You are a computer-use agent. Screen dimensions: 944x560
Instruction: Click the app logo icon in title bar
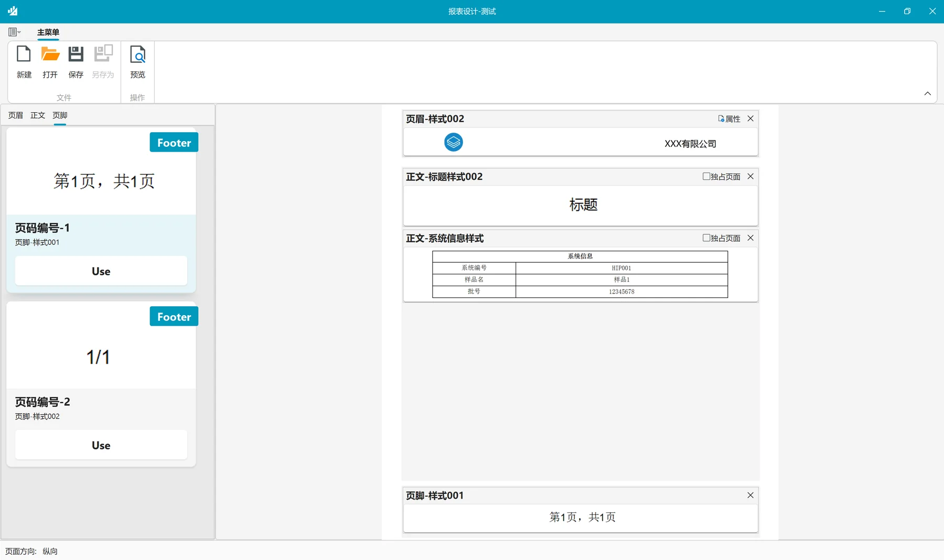tap(13, 11)
